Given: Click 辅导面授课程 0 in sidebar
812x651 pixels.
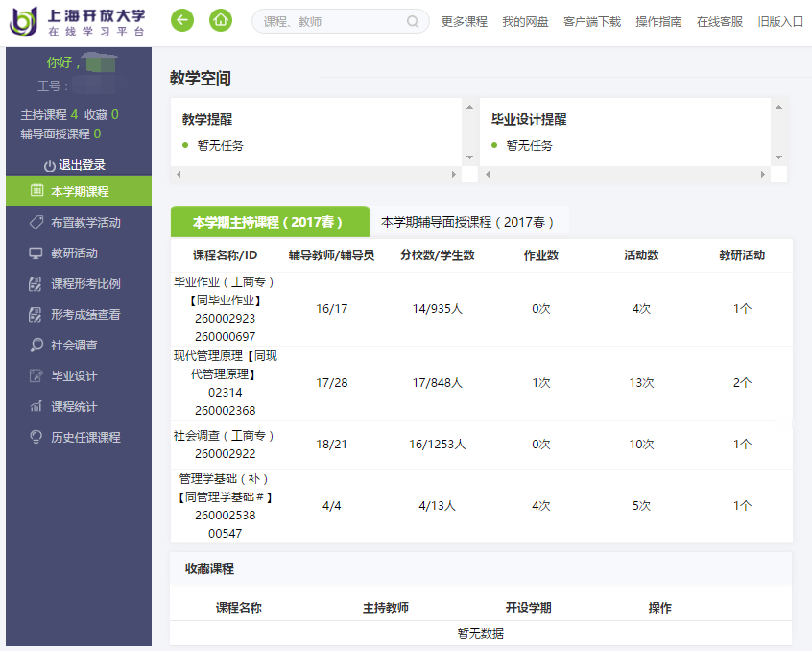Looking at the screenshot, I should [x=60, y=134].
